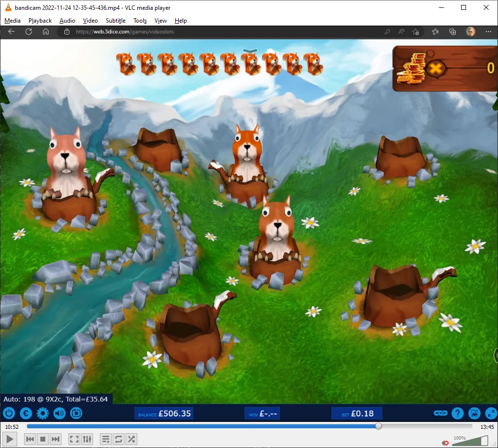This screenshot has height=448, width=498.
Task: Click the VLC Play button
Action: click(9, 440)
